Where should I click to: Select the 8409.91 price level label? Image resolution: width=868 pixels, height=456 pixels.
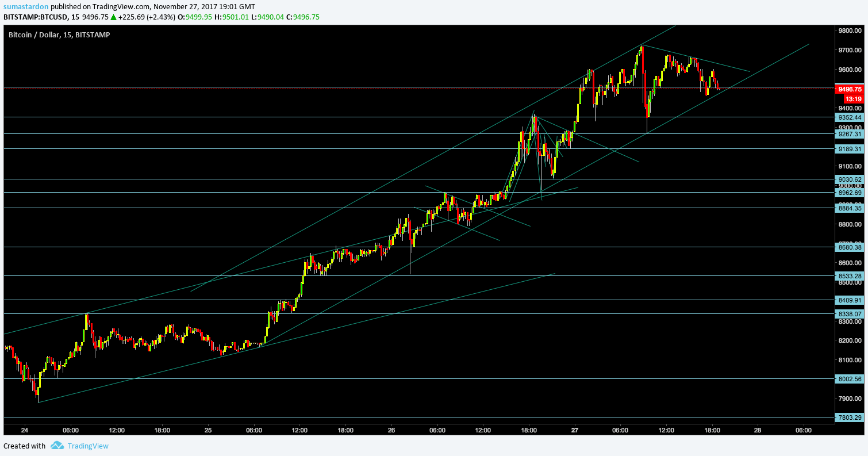(x=850, y=300)
